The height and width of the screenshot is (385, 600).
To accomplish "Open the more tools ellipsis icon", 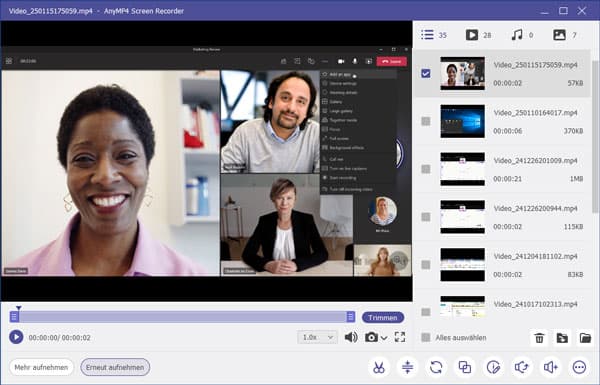I will coord(579,367).
